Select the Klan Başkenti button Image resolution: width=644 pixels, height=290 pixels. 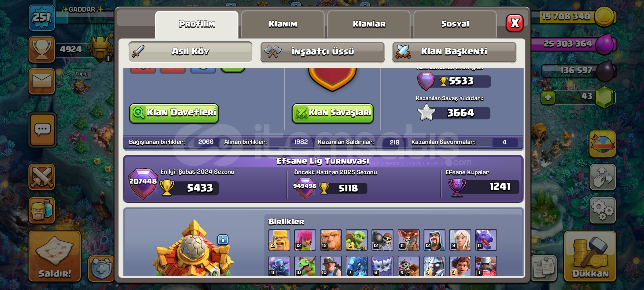454,52
